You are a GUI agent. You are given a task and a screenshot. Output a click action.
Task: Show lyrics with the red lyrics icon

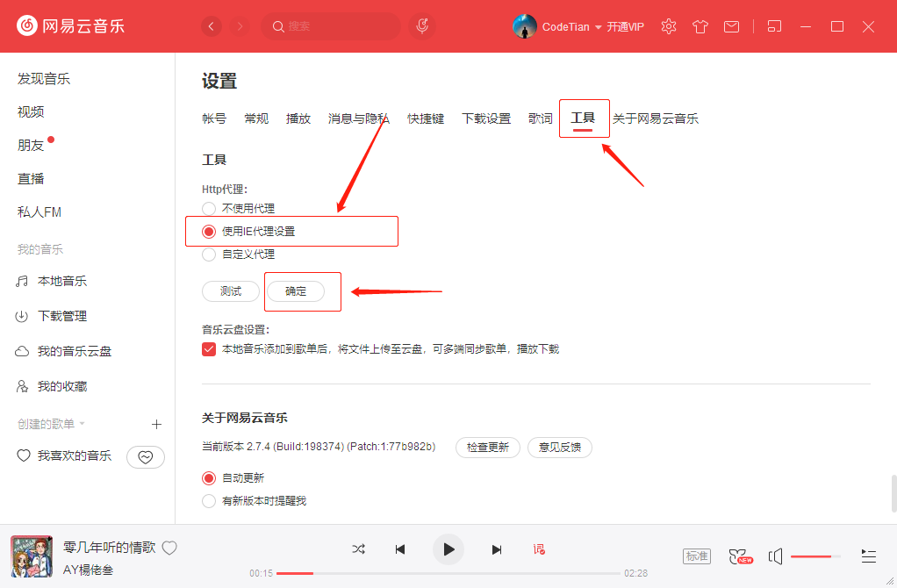coord(539,549)
